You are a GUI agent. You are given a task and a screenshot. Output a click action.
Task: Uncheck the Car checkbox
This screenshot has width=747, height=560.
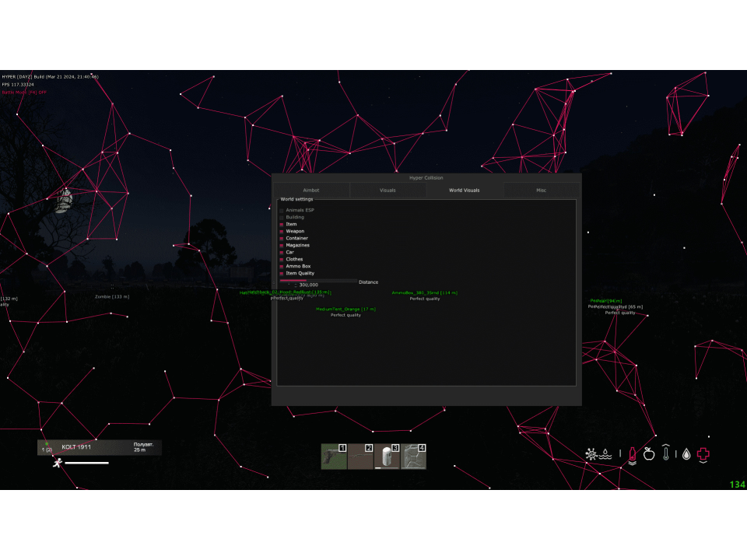282,252
